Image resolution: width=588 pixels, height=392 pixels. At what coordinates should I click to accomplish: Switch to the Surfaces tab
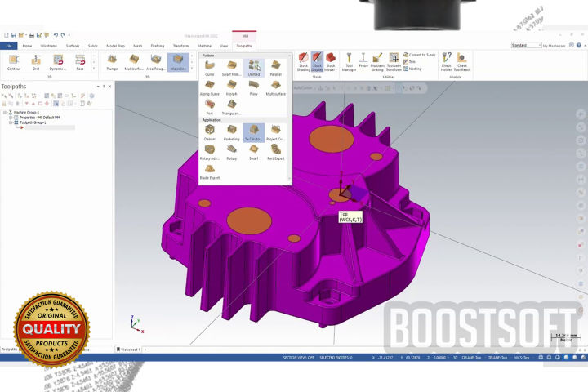(73, 46)
